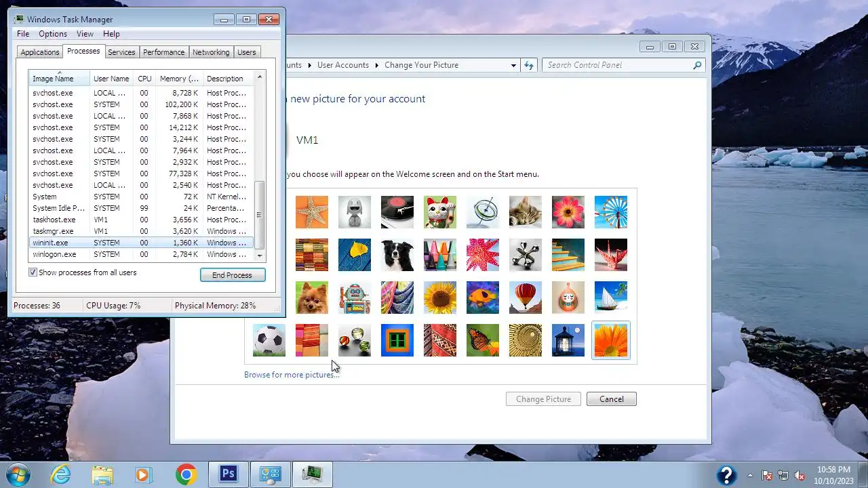Launch Google Chrome from the taskbar

(186, 474)
